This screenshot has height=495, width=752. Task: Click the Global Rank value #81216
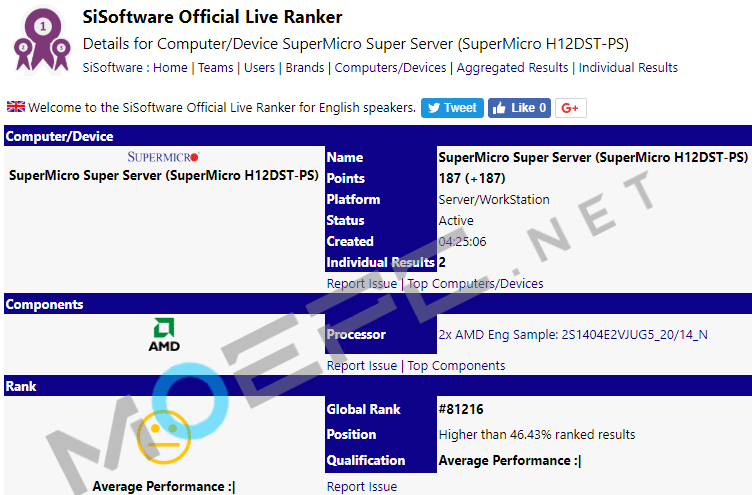461,409
